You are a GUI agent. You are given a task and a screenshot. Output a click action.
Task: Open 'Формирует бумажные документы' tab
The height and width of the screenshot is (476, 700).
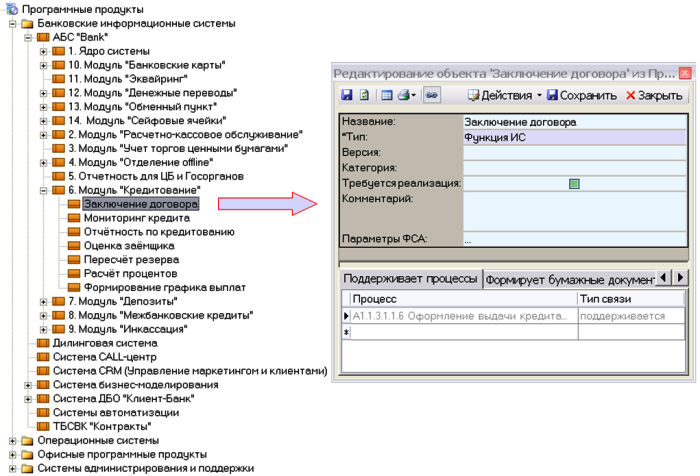point(568,279)
